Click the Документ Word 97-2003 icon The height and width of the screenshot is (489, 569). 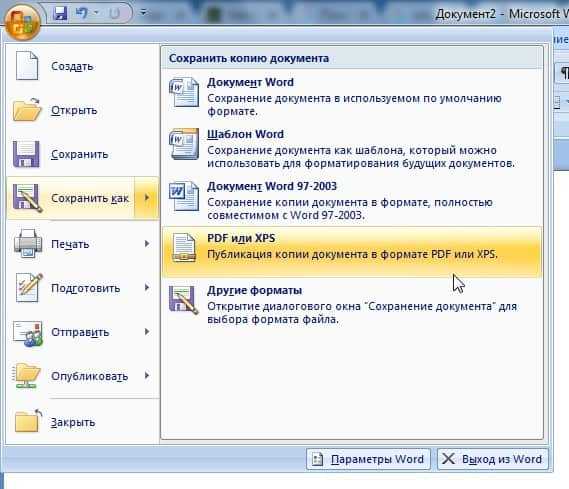(x=184, y=196)
